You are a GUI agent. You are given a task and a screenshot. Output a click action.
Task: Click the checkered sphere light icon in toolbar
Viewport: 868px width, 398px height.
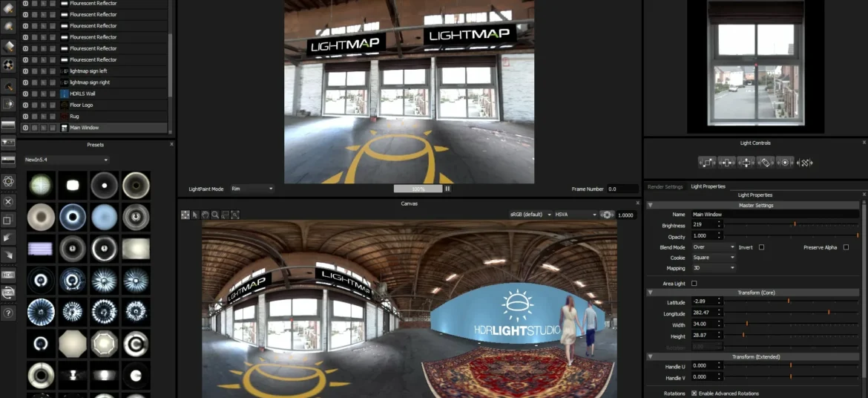point(8,65)
